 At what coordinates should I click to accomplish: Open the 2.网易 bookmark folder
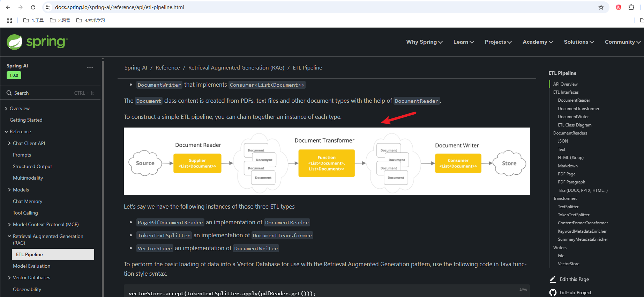pyautogui.click(x=60, y=20)
